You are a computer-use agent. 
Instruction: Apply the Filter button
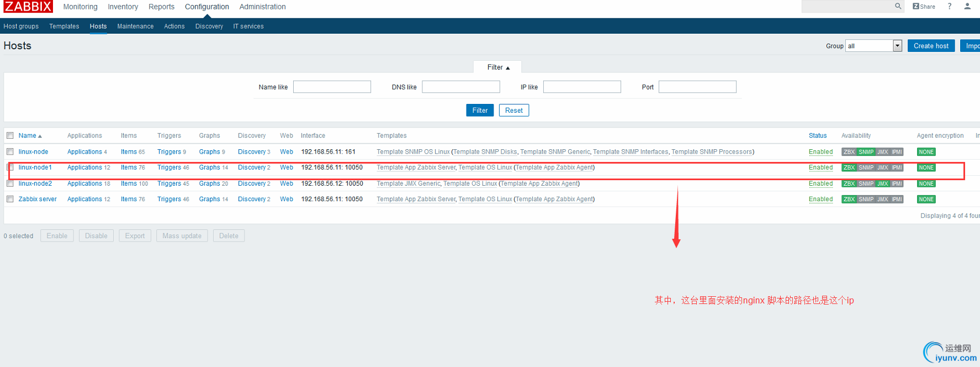click(480, 111)
